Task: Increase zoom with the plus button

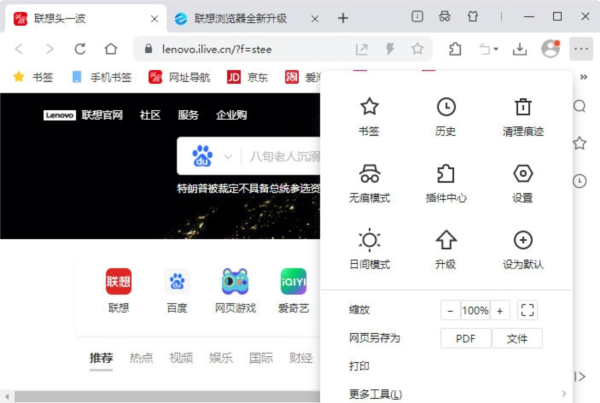Action: click(x=500, y=310)
